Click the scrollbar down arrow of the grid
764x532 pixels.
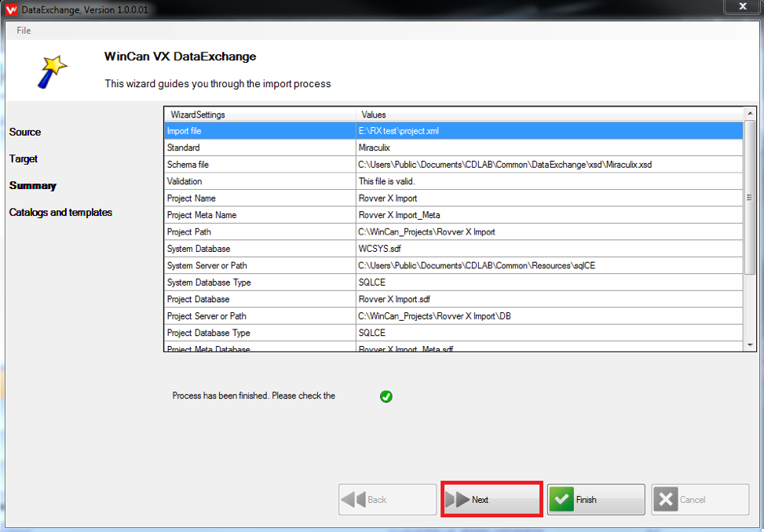[748, 344]
